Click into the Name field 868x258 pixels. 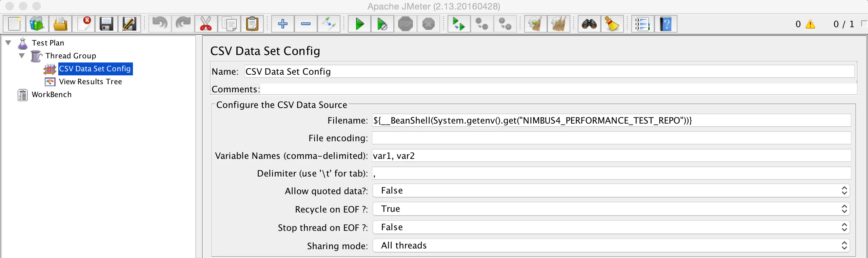549,72
